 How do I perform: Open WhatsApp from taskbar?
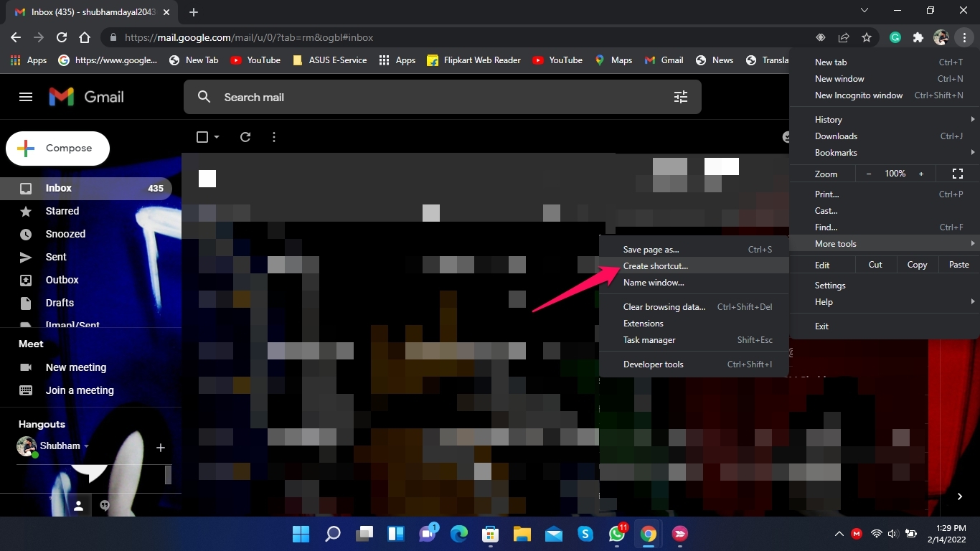(617, 534)
